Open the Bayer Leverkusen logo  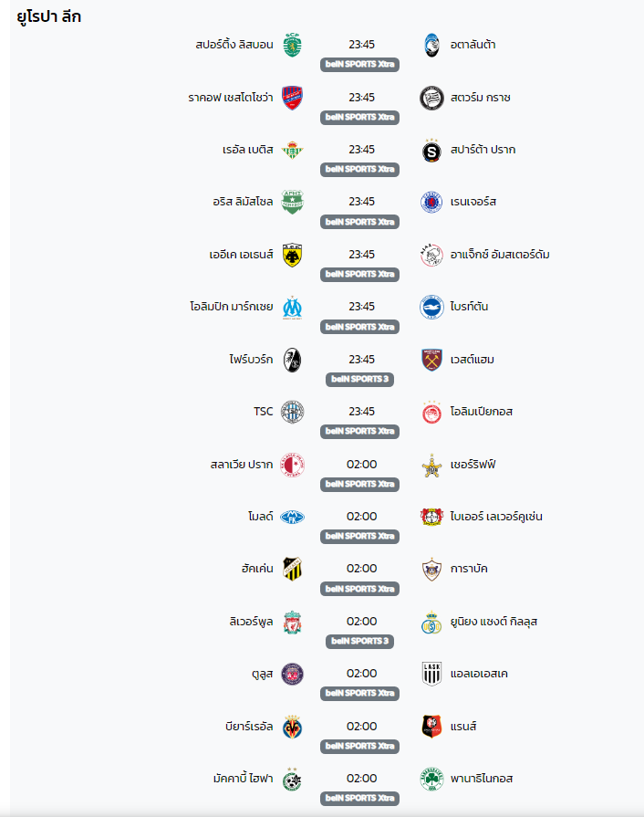pyautogui.click(x=431, y=517)
